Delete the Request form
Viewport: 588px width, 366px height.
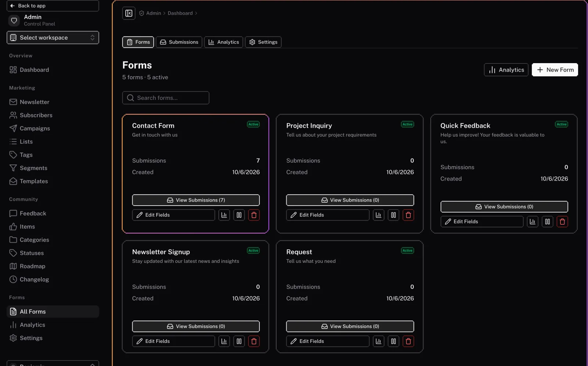click(x=408, y=341)
